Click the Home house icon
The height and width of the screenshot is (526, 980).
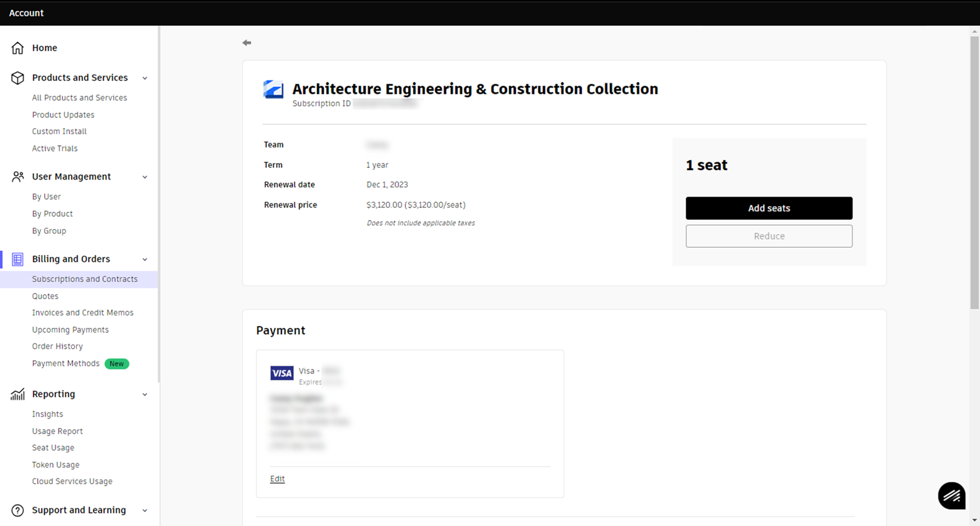(x=18, y=48)
